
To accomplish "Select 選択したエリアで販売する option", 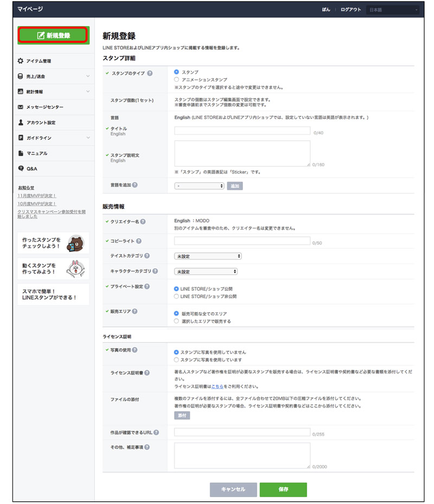I will click(x=176, y=321).
